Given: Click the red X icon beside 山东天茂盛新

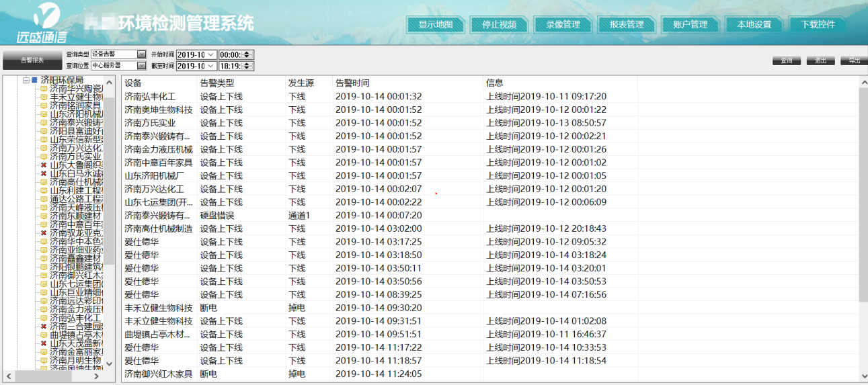Looking at the screenshot, I should point(44,343).
